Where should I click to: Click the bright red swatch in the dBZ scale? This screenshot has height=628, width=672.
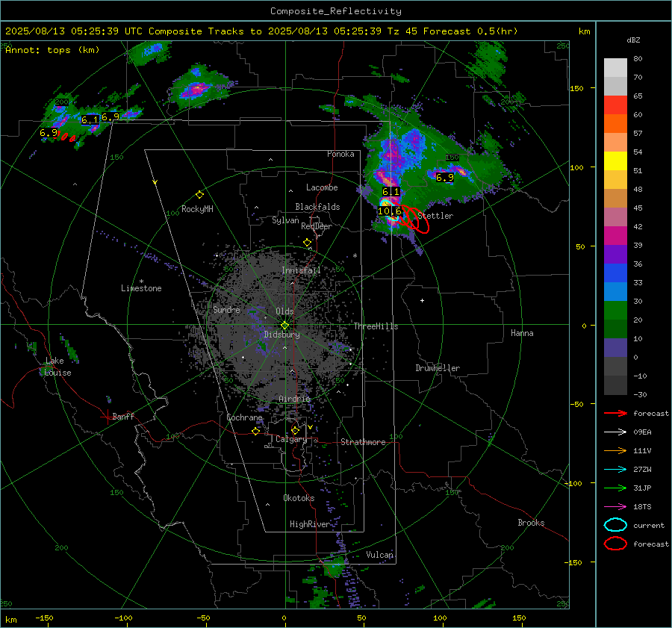[x=615, y=105]
